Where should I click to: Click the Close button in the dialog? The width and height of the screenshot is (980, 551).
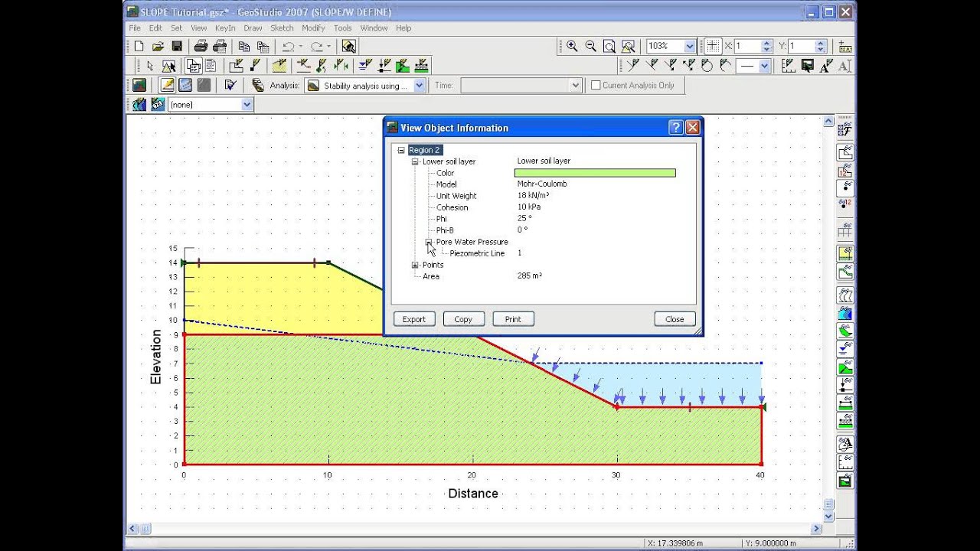coord(675,319)
